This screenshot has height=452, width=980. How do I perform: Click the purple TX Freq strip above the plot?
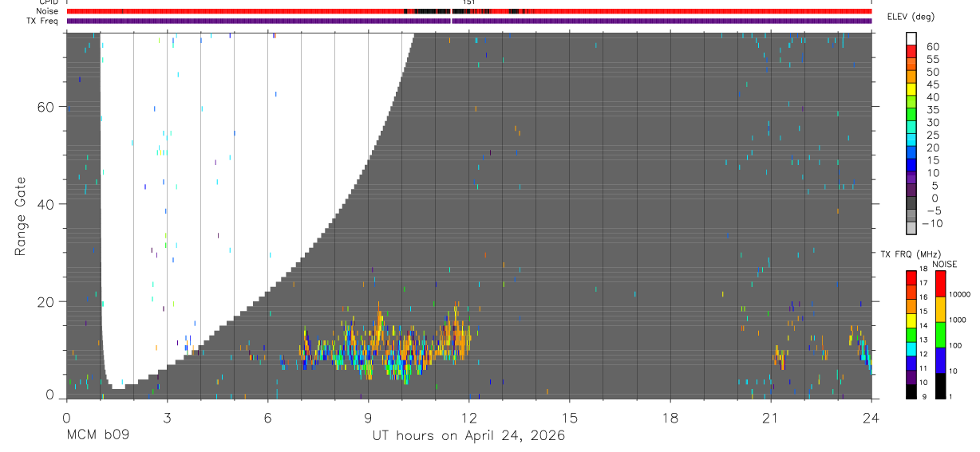click(468, 21)
